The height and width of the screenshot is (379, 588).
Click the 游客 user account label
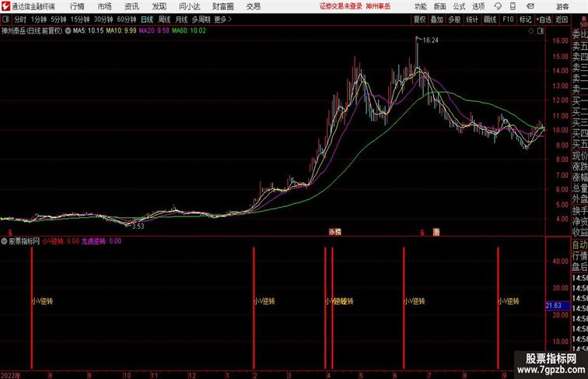562,7
